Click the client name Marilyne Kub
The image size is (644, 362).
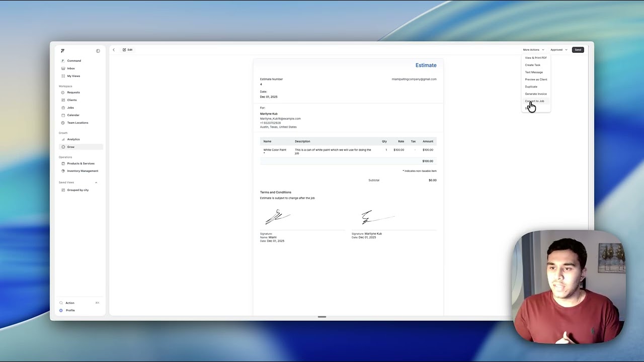[269, 114]
